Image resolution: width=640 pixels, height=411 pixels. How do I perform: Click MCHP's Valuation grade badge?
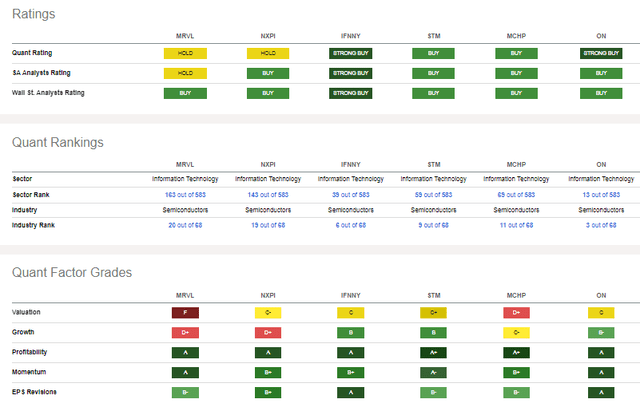(x=516, y=313)
